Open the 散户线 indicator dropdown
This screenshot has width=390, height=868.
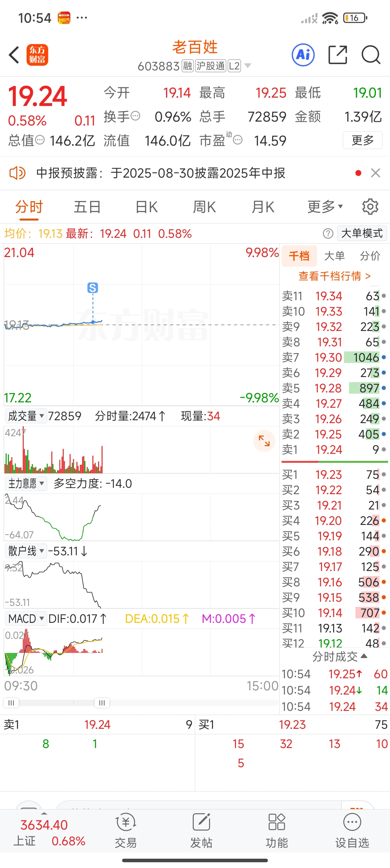[26, 551]
